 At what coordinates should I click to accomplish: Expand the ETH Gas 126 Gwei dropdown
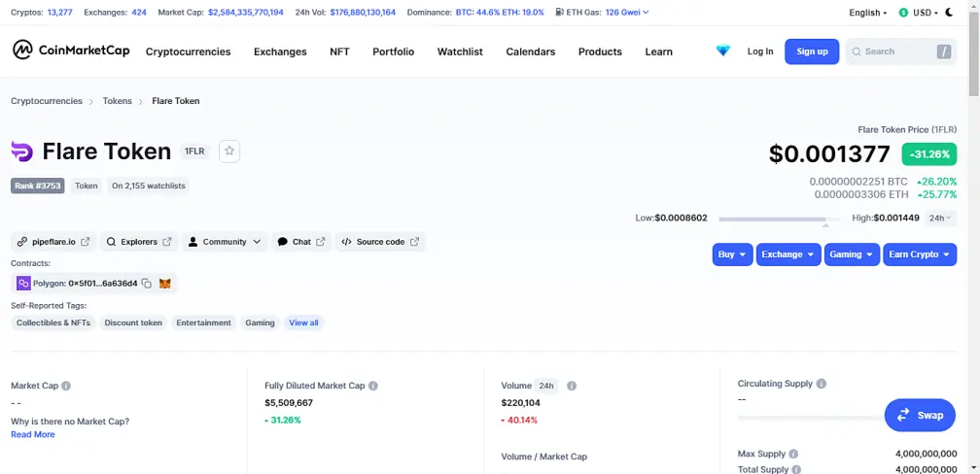[627, 12]
